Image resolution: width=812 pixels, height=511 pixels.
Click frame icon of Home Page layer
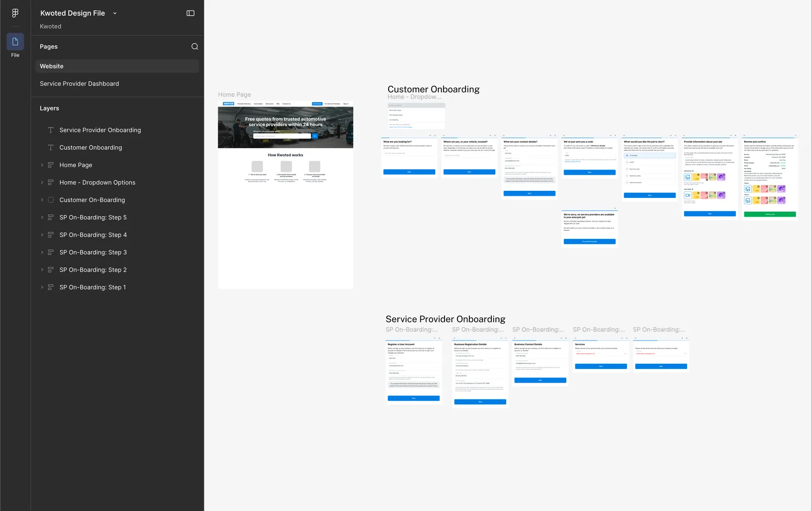click(51, 165)
